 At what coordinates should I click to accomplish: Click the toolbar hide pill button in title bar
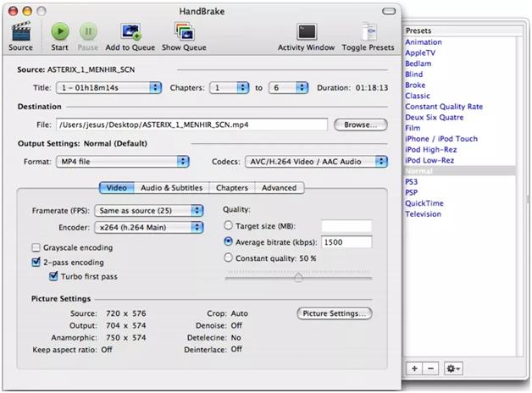(389, 11)
